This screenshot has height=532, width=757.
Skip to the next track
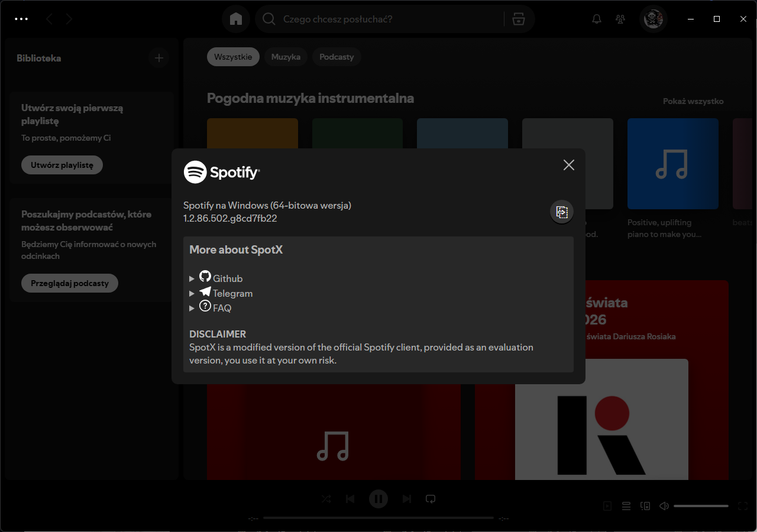coord(407,499)
